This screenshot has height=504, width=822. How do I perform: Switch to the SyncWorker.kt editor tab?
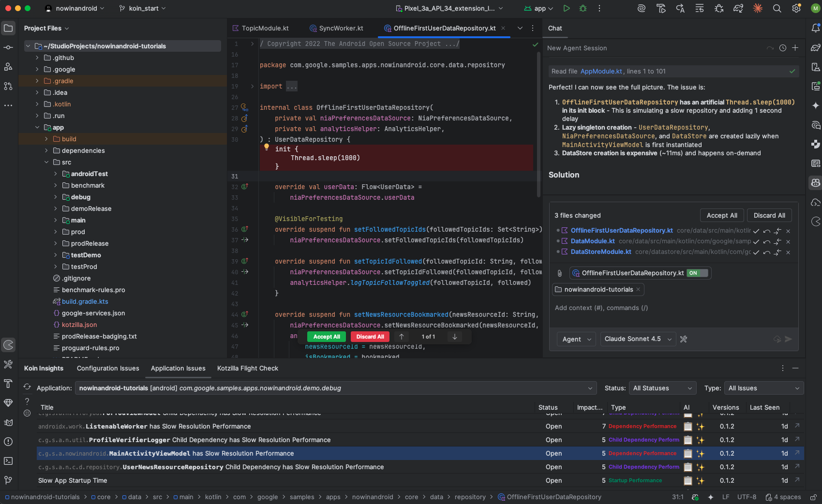341,29
